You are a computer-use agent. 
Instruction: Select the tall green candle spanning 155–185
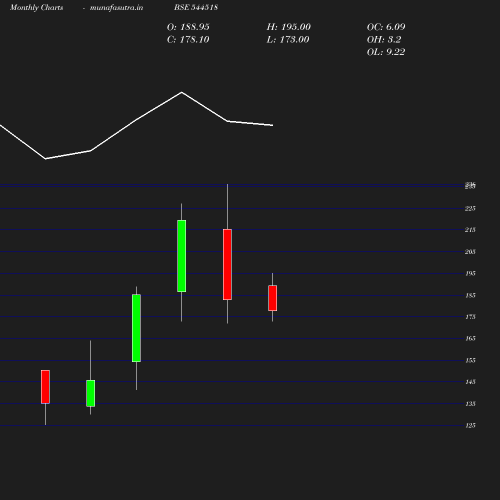click(x=136, y=328)
